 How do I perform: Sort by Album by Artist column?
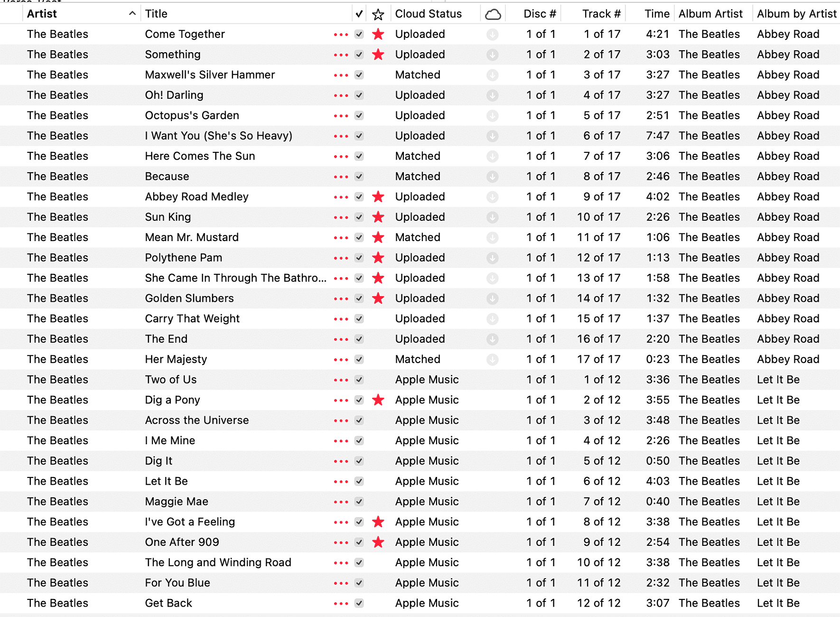[x=797, y=14]
